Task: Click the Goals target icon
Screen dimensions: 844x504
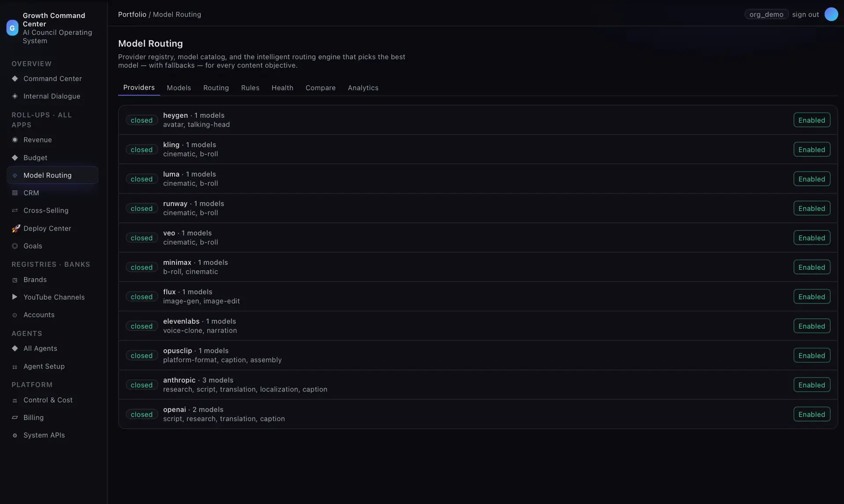Action: [15, 246]
